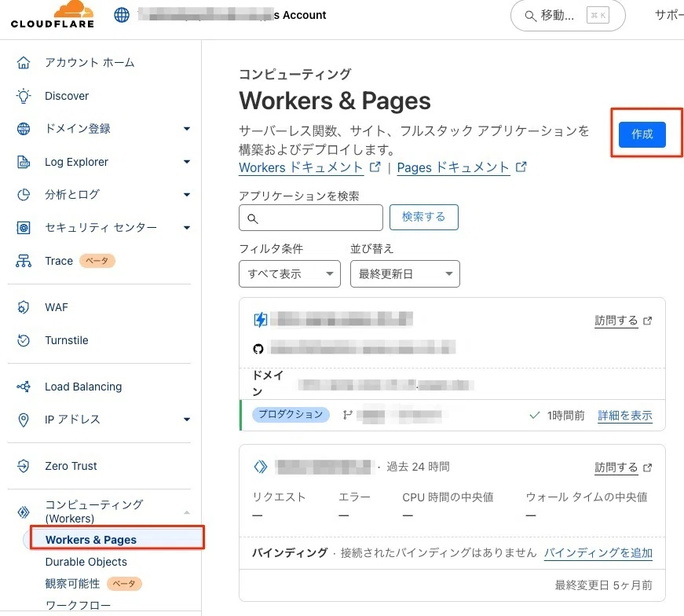Open WAF in the sidebar
This screenshot has width=684, height=616.
point(57,307)
